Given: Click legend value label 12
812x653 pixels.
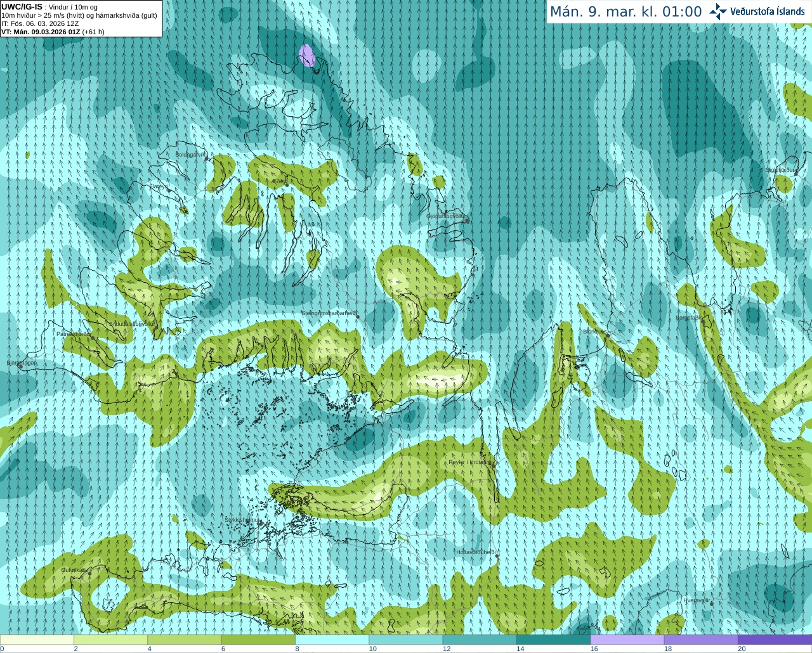Looking at the screenshot, I should [447, 649].
